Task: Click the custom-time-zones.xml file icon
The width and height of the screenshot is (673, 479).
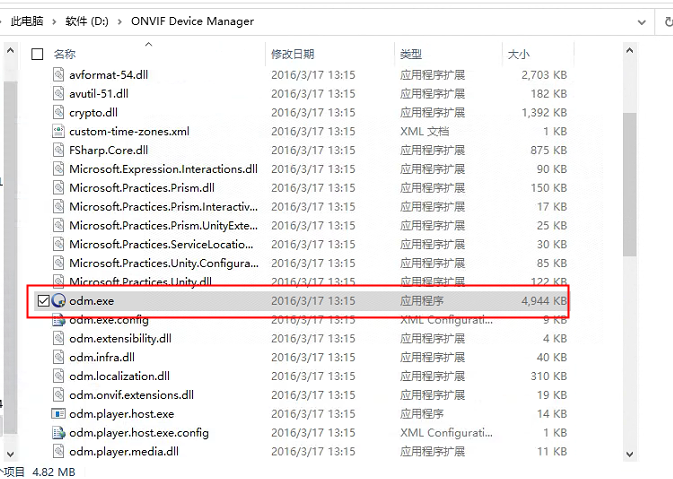Action: 58,131
